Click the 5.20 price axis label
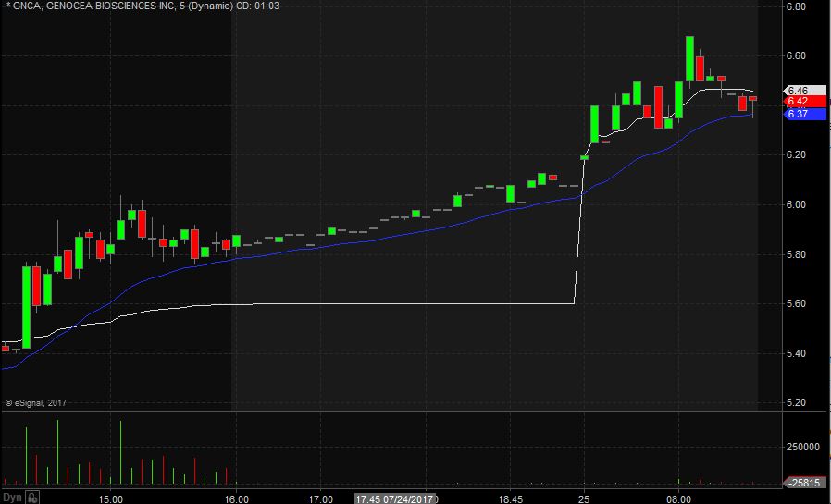Viewport: 831px width, 504px height. pyautogui.click(x=796, y=402)
